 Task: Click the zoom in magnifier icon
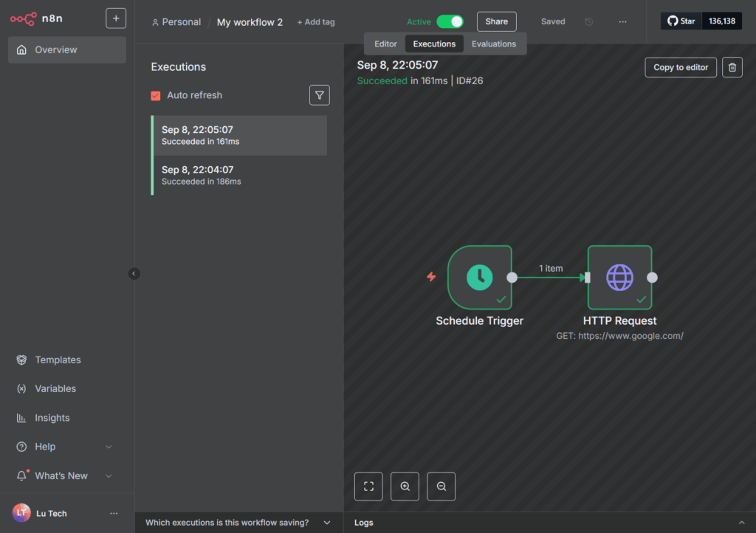405,486
